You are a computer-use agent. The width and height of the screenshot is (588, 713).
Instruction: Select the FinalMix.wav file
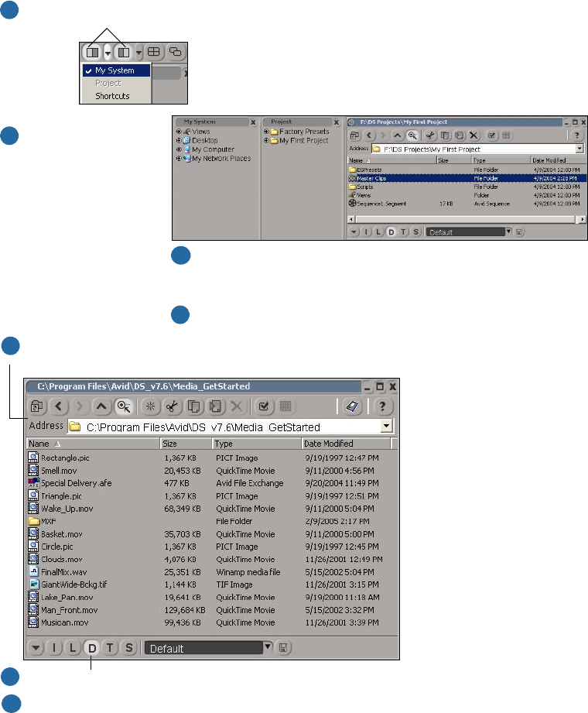click(64, 572)
